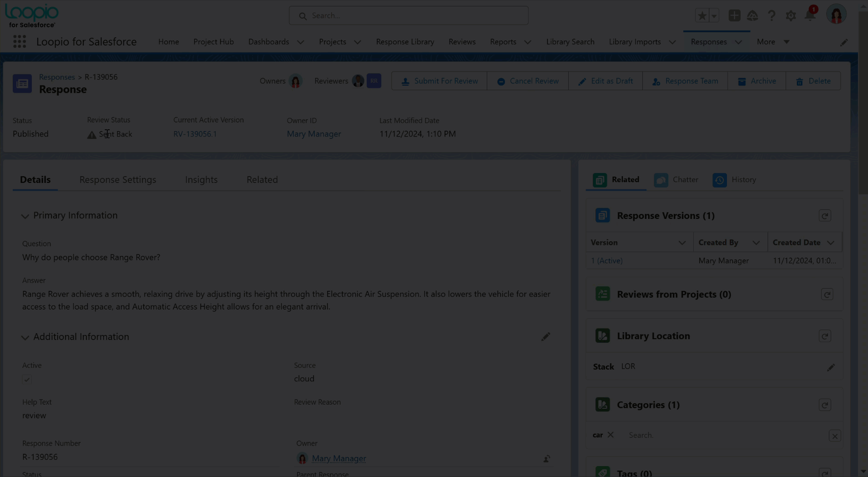
Task: Refresh Library Location section
Action: (x=825, y=336)
